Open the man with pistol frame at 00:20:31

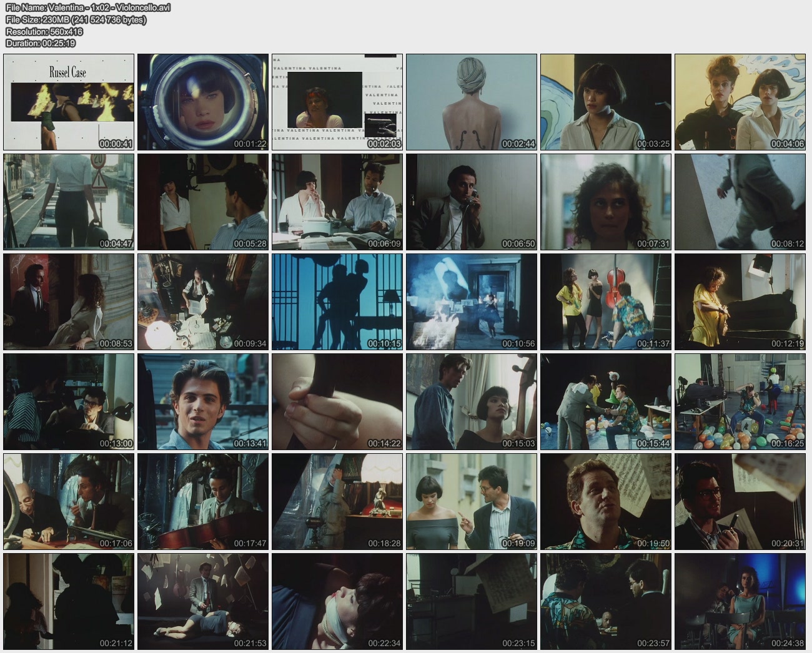point(740,501)
